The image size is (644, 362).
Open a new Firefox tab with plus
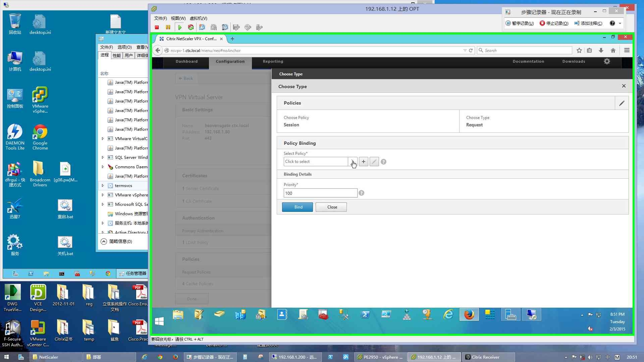click(232, 39)
